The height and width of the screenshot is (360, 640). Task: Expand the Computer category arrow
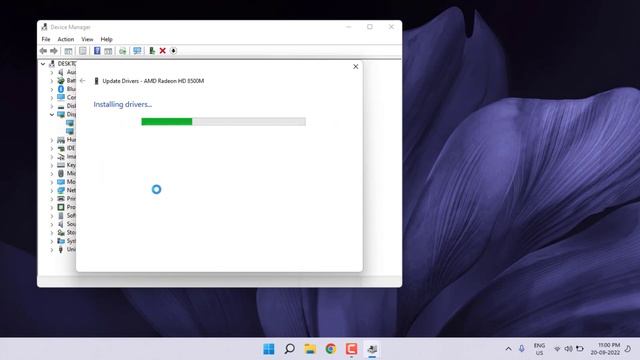(52, 98)
